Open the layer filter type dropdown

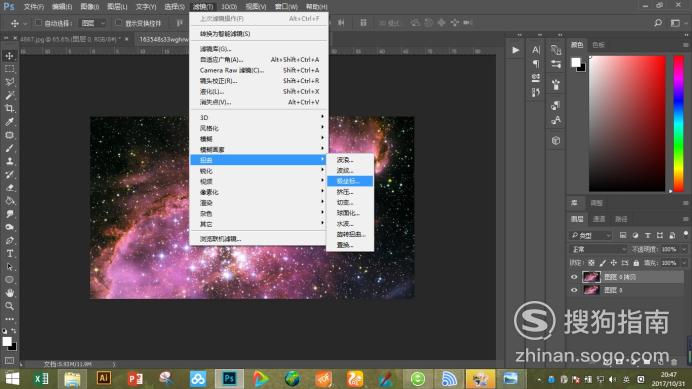coord(590,235)
